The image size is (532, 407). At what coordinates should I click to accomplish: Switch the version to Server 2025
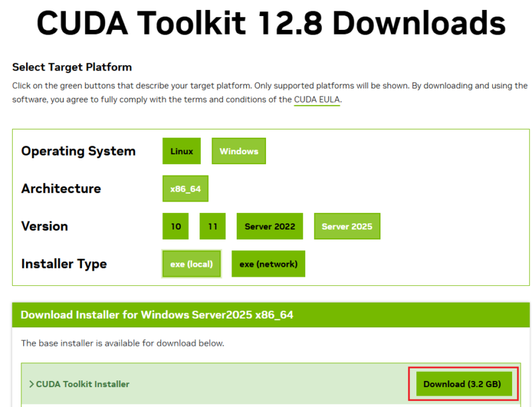(346, 226)
